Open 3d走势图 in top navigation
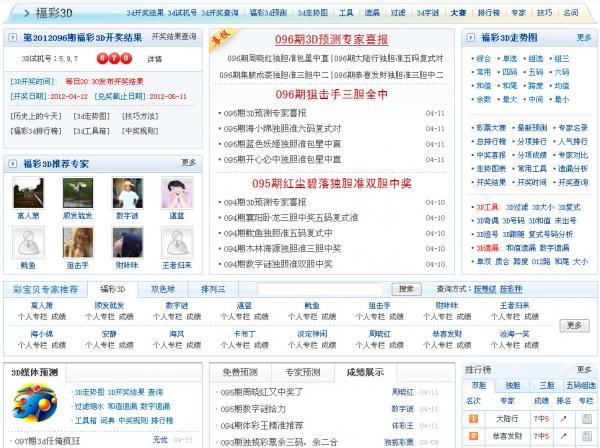The image size is (600, 448). (313, 13)
